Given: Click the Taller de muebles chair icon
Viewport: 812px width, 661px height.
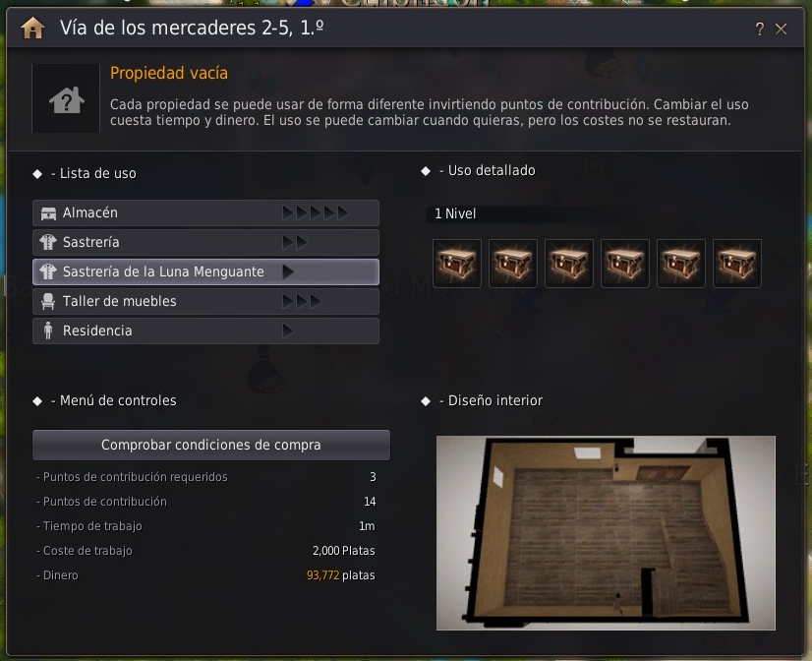Looking at the screenshot, I should (x=48, y=302).
